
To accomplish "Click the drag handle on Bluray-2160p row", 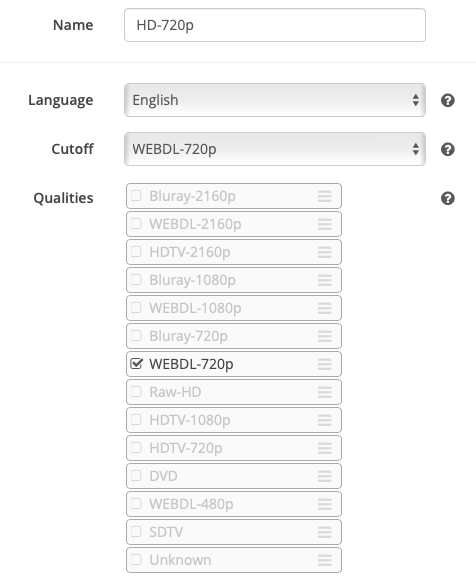I will tap(324, 196).
